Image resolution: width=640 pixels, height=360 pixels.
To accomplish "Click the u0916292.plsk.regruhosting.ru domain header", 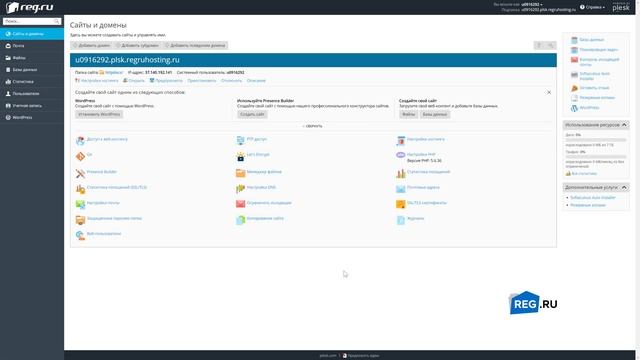I will click(x=127, y=60).
